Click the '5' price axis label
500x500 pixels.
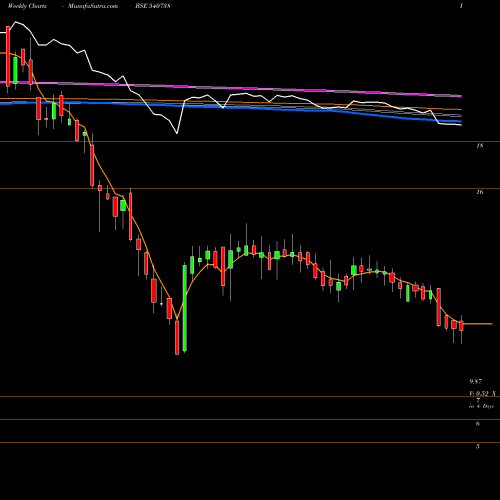[478, 447]
